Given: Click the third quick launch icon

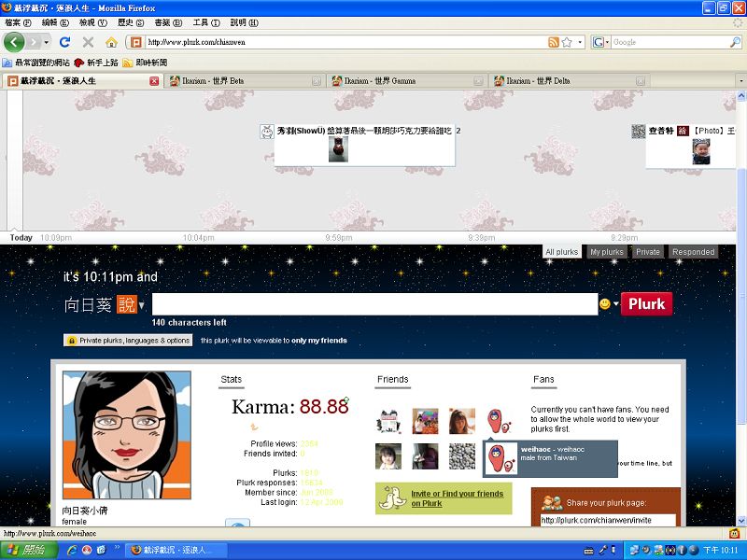Looking at the screenshot, I should click(x=101, y=551).
